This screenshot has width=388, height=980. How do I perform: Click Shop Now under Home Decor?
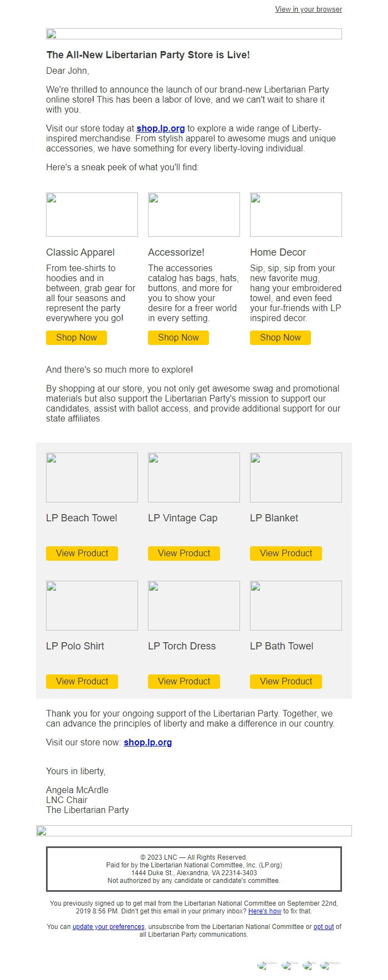[280, 337]
